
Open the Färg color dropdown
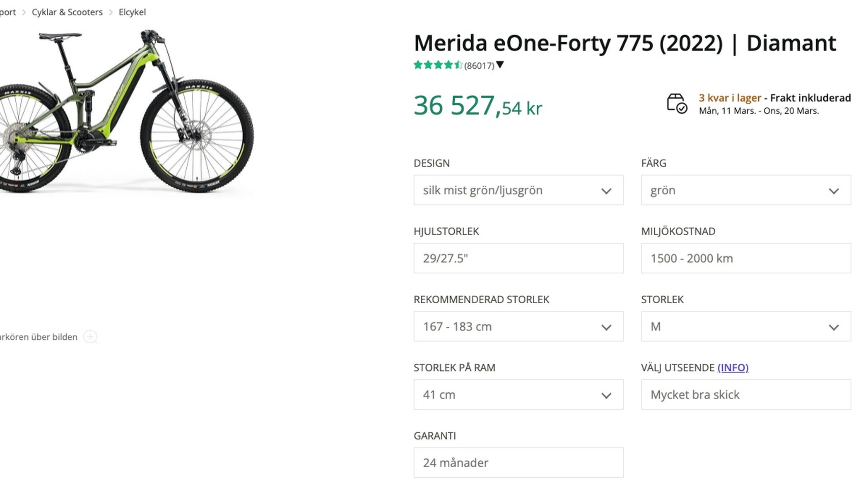pos(745,190)
